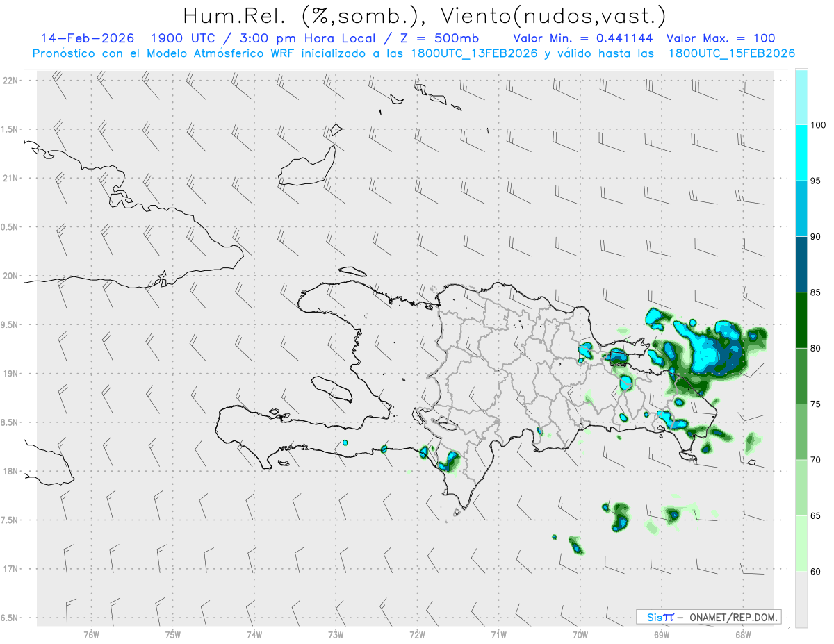834x644 pixels.
Task: Click the "76W" longitude label
Action: [91, 634]
